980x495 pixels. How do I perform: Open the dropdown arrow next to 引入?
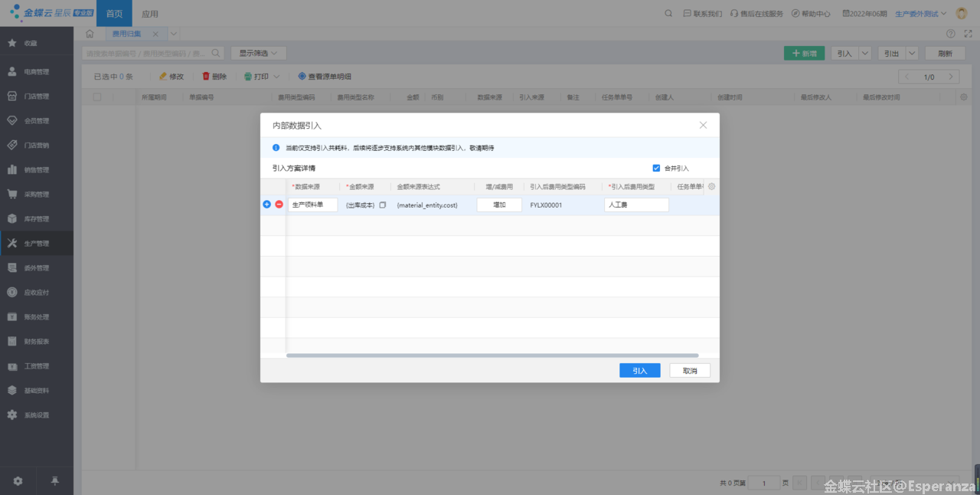[865, 53]
